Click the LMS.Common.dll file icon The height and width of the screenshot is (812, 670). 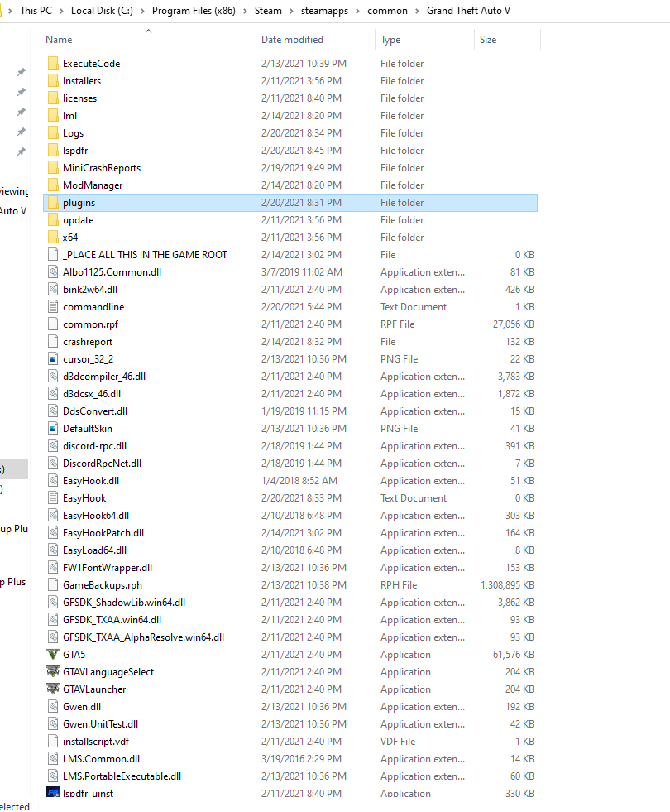point(53,759)
